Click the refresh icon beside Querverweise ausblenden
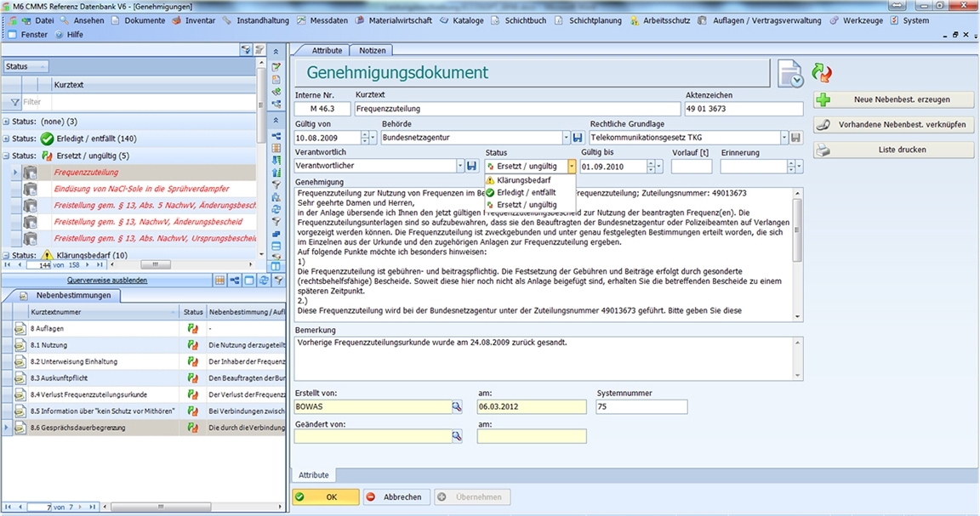Screen dimensions: 980x516 click(264, 281)
